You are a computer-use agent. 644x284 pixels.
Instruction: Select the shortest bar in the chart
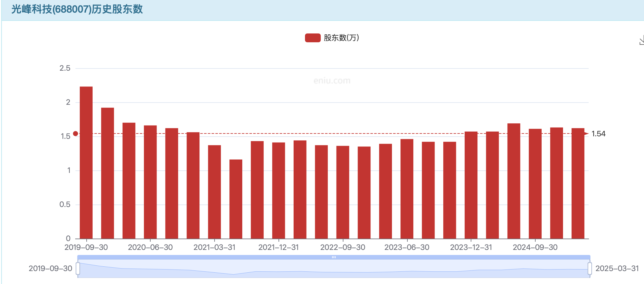click(x=236, y=199)
